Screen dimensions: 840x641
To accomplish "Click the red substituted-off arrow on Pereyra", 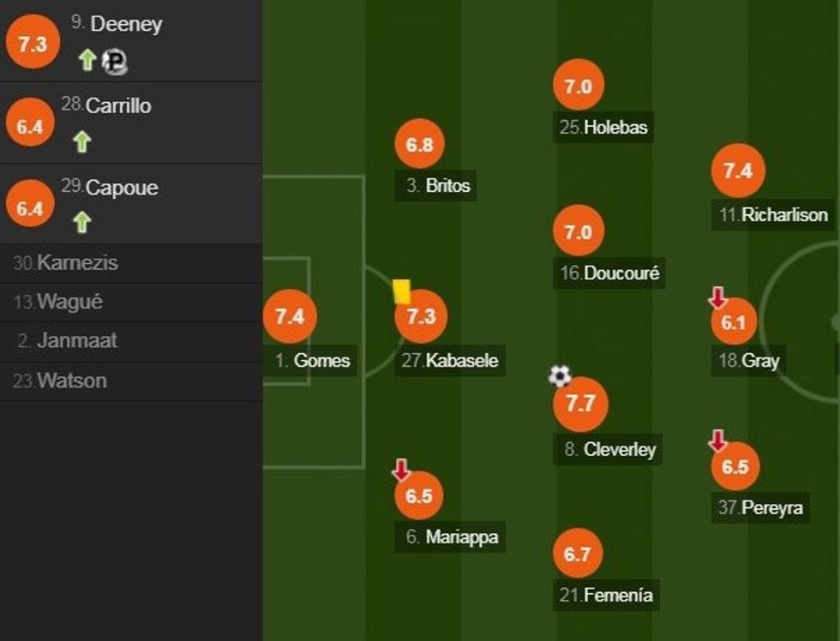I will (717, 441).
